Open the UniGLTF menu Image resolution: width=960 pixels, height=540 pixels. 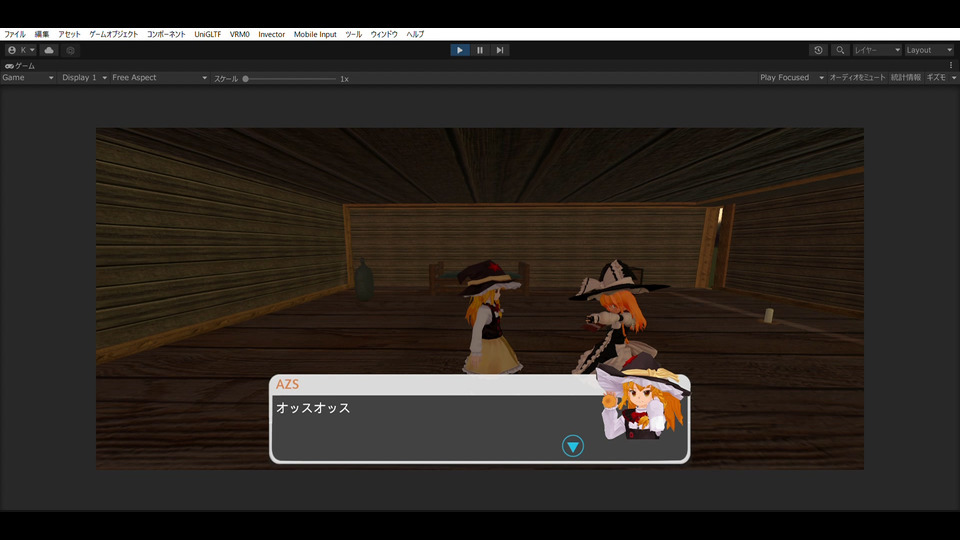pyautogui.click(x=208, y=34)
